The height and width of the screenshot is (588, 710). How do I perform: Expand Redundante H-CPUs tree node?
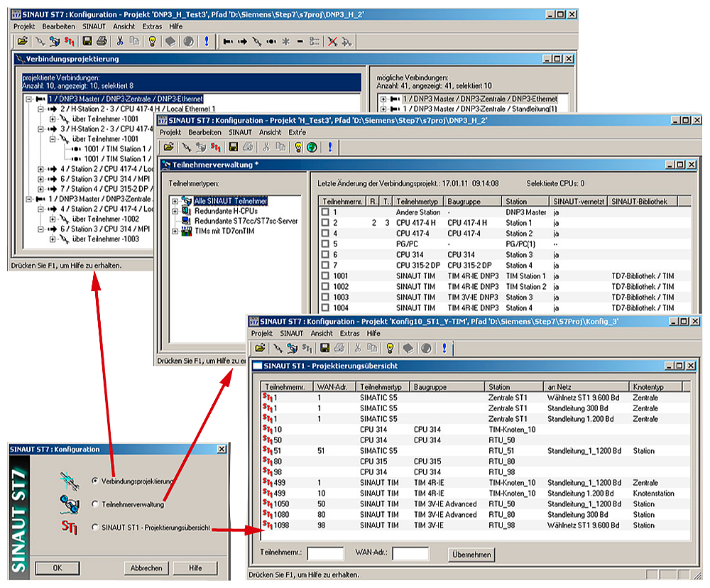pos(175,211)
